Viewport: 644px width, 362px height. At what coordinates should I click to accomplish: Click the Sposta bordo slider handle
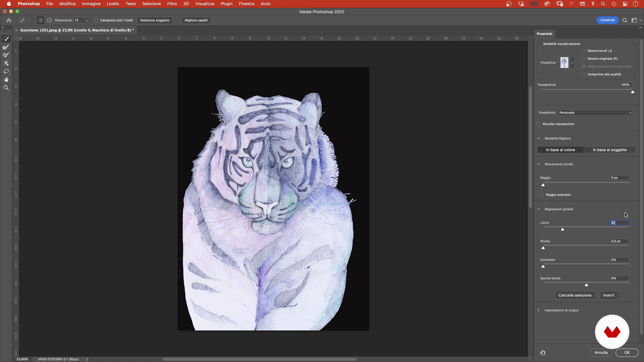tap(586, 285)
